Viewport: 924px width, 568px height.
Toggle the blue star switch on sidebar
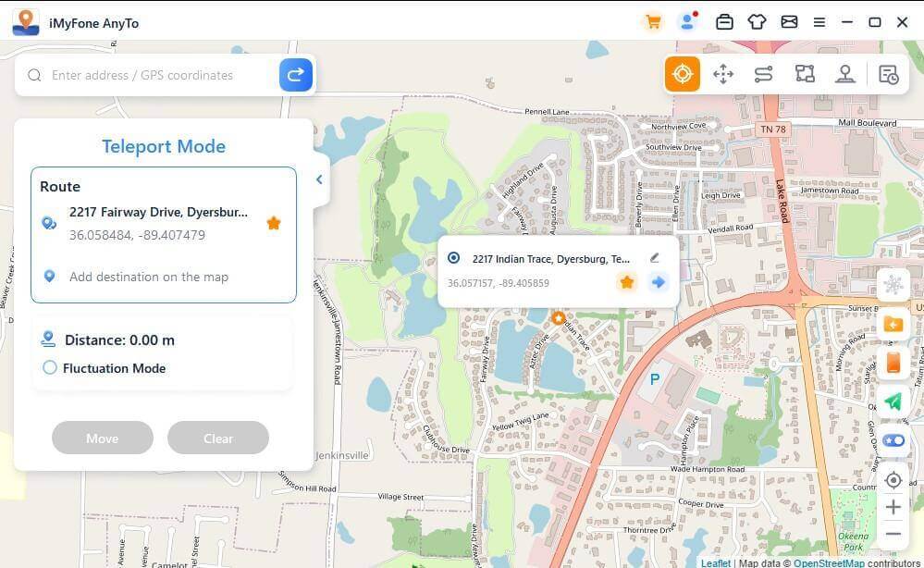click(893, 440)
